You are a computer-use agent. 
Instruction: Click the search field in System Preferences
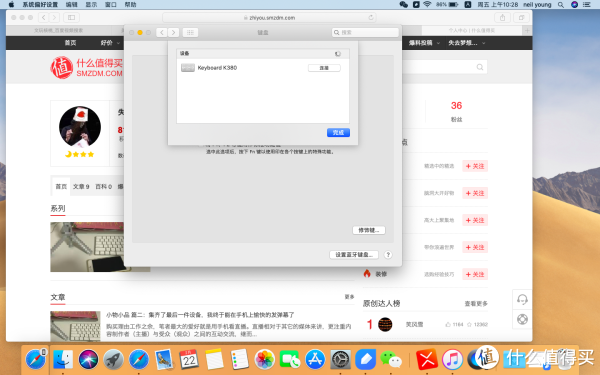coord(365,33)
